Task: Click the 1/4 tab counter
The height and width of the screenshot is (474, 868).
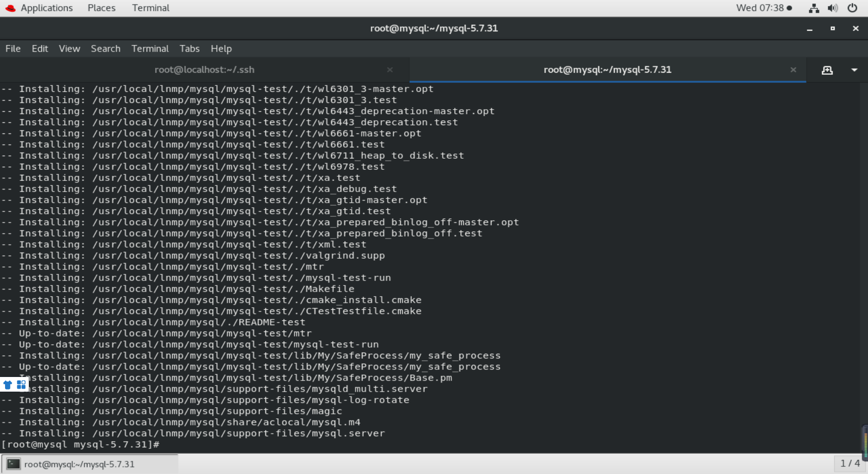Action: 850,463
